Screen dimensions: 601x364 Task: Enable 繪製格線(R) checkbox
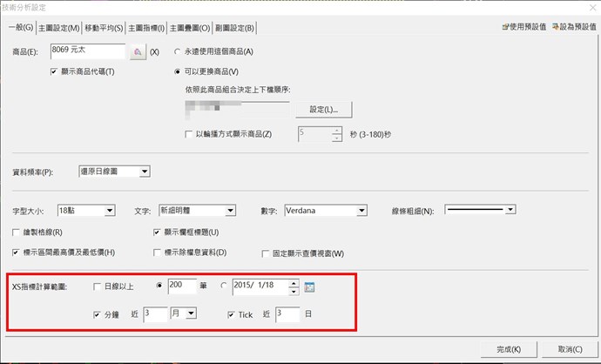[x=16, y=233]
